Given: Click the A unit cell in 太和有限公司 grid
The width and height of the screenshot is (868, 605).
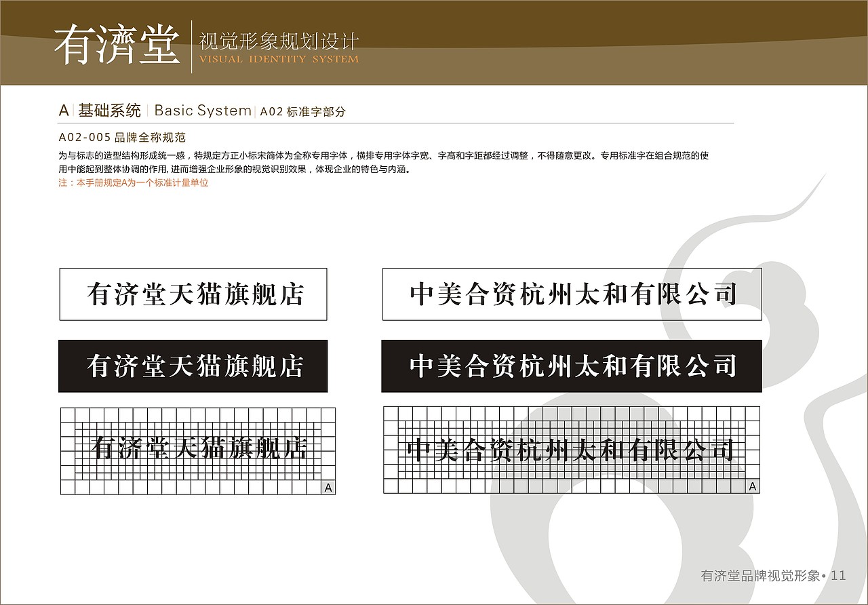Looking at the screenshot, I should tap(753, 486).
